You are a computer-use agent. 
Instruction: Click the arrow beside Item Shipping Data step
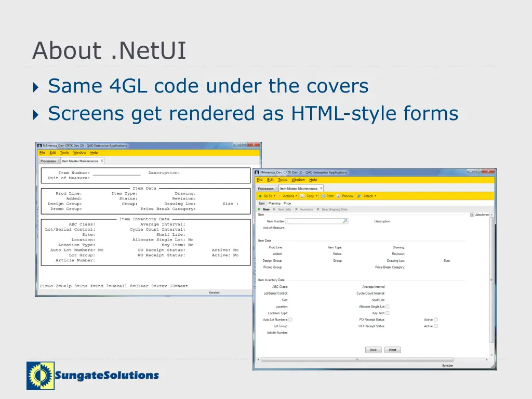[318, 209]
